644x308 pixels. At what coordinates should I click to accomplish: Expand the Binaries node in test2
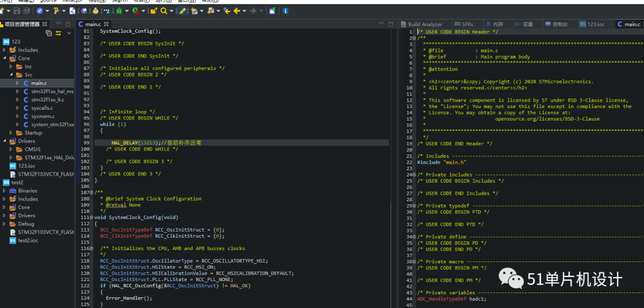pos(5,191)
